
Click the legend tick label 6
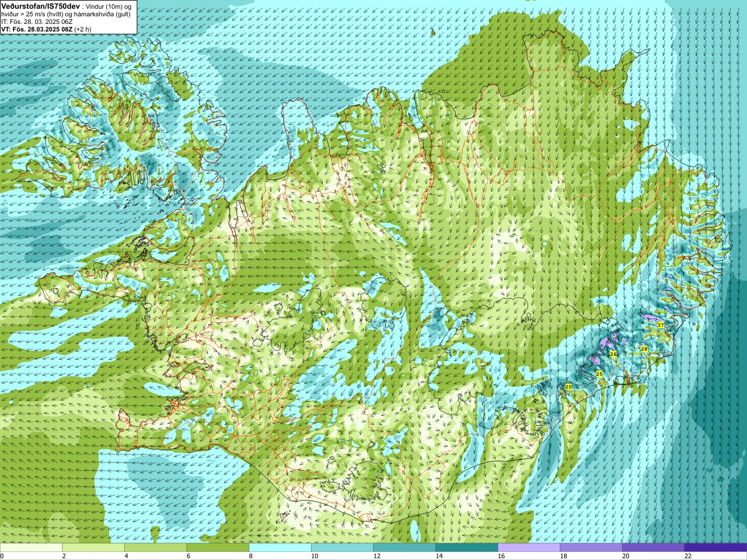point(189,556)
